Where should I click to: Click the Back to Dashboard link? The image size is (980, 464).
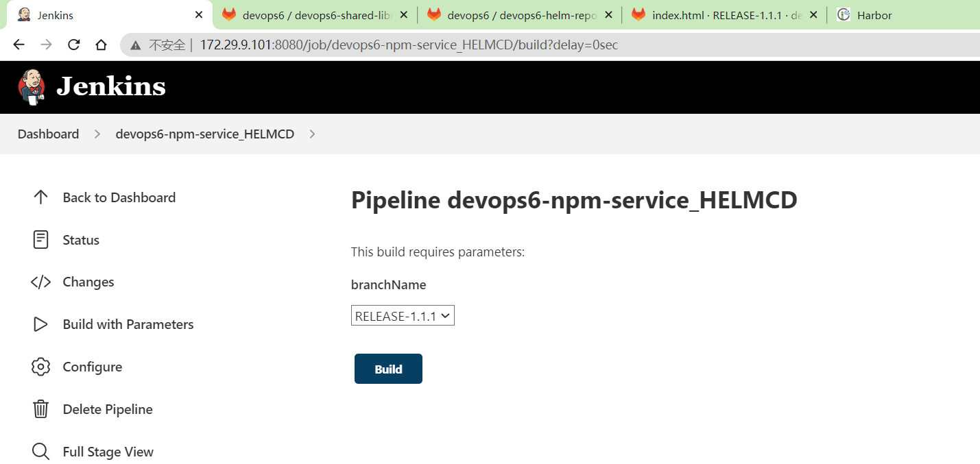point(119,197)
